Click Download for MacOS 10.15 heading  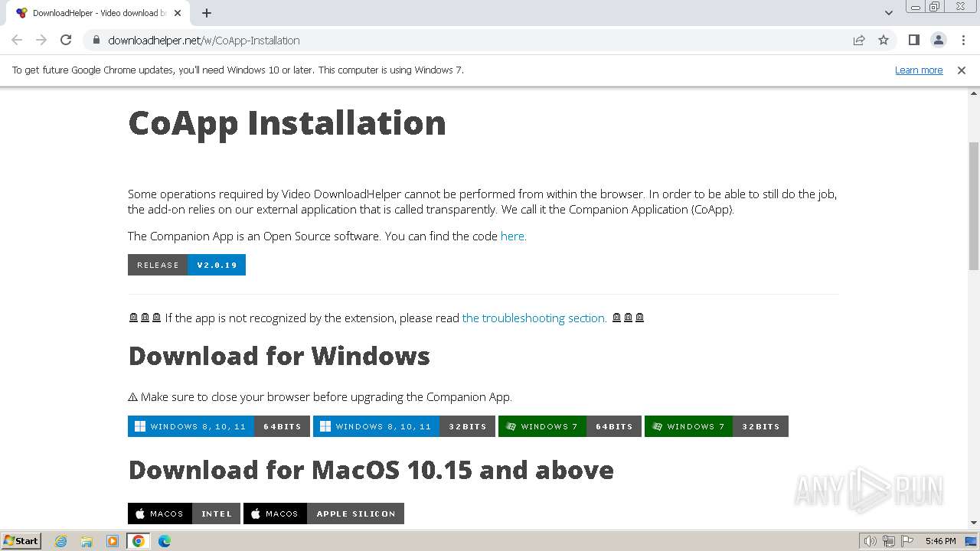click(x=371, y=470)
